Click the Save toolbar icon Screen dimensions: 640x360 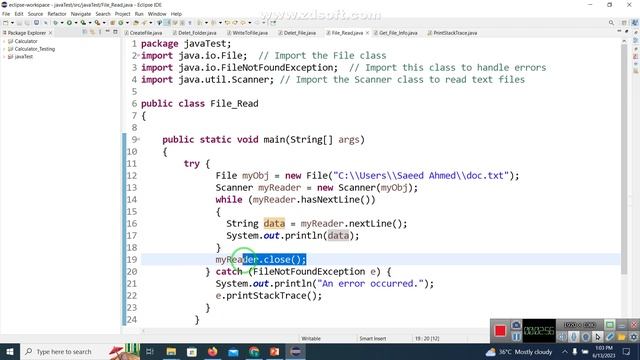point(19,23)
